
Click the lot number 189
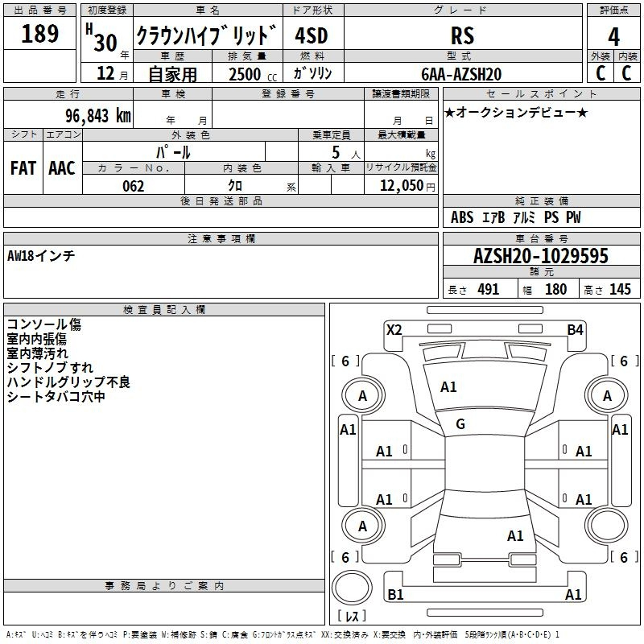click(x=40, y=35)
